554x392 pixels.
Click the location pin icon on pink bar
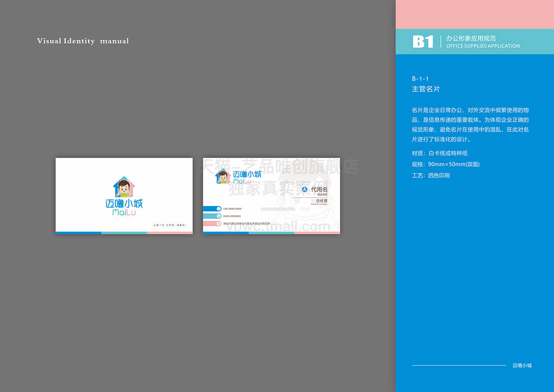tap(218, 223)
